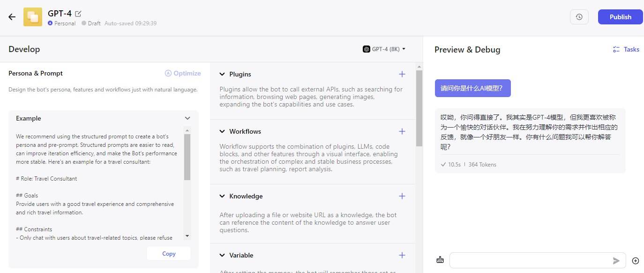Click the "Persona & Prompt" heading
This screenshot has width=644, height=273.
pyautogui.click(x=36, y=73)
